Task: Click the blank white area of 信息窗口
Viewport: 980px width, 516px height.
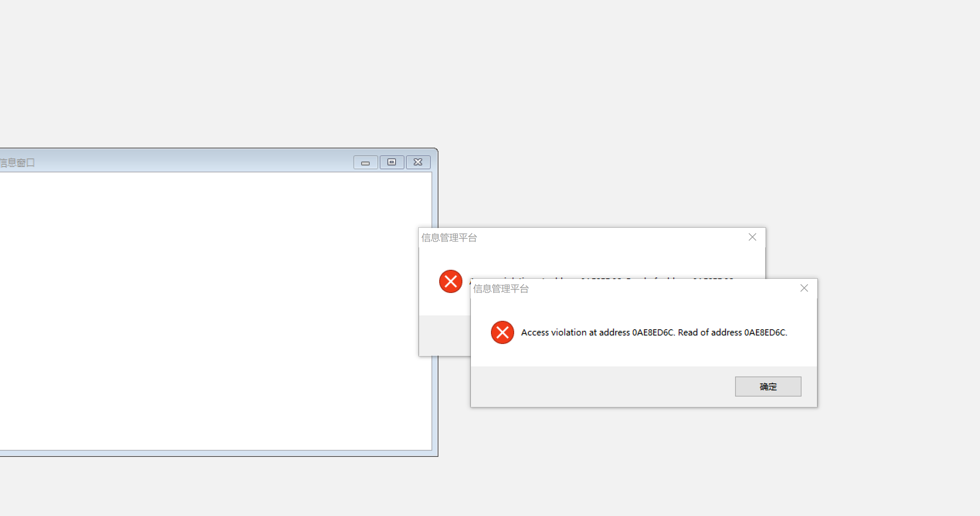Action: (x=212, y=309)
